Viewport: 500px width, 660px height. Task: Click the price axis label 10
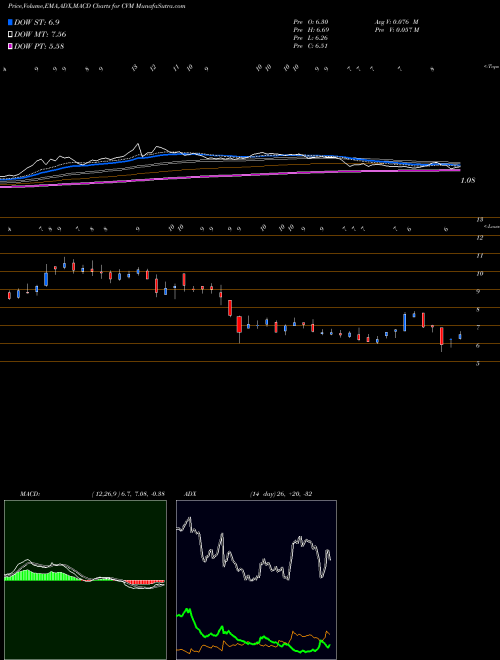pos(480,274)
